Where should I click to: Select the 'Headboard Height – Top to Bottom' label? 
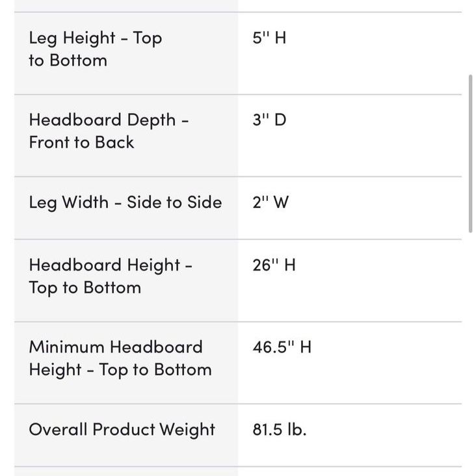point(111,276)
